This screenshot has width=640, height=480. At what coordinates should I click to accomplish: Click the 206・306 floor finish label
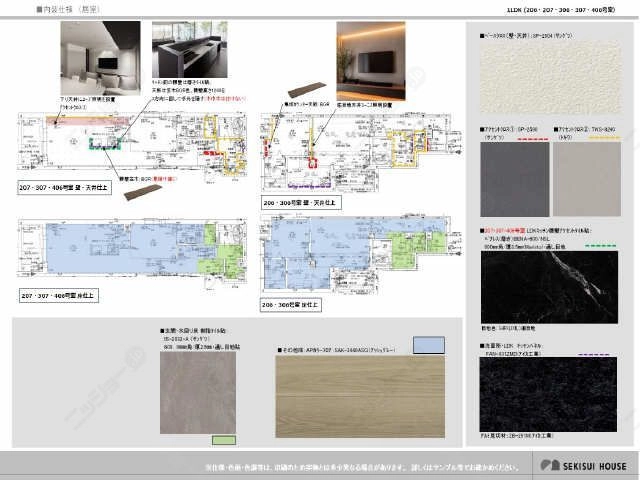tap(291, 305)
